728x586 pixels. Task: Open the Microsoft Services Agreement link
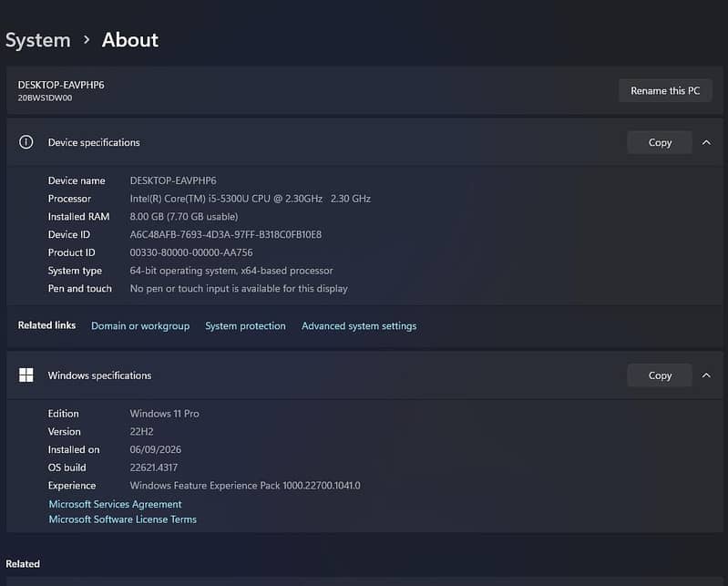point(115,504)
